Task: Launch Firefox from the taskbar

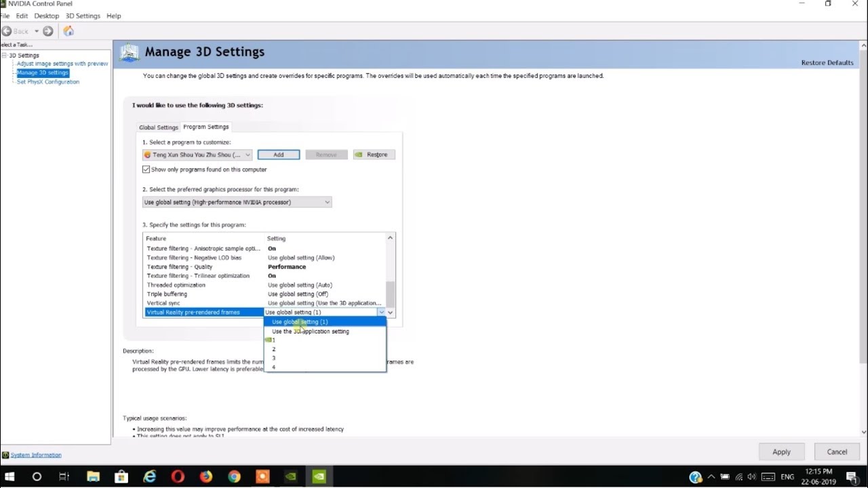Action: (x=205, y=476)
